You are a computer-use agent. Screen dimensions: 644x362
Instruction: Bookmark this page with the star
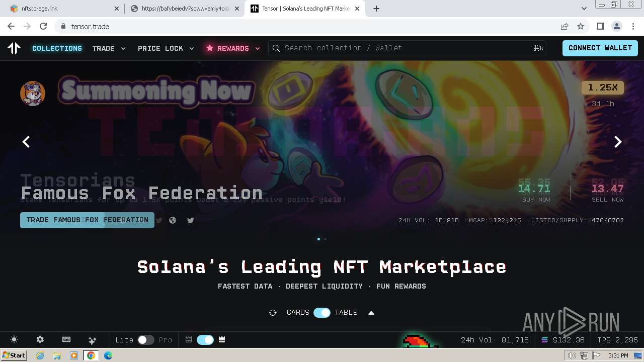coord(581,26)
